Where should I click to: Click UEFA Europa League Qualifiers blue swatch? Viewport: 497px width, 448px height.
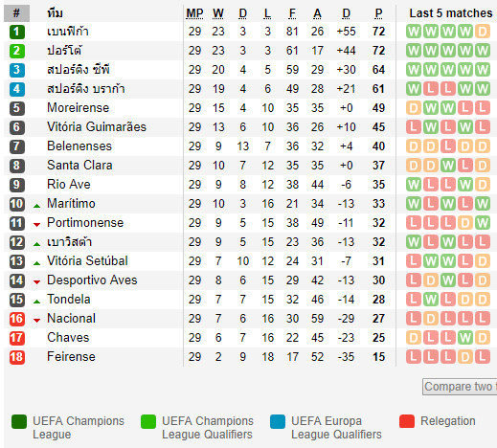pos(278,421)
